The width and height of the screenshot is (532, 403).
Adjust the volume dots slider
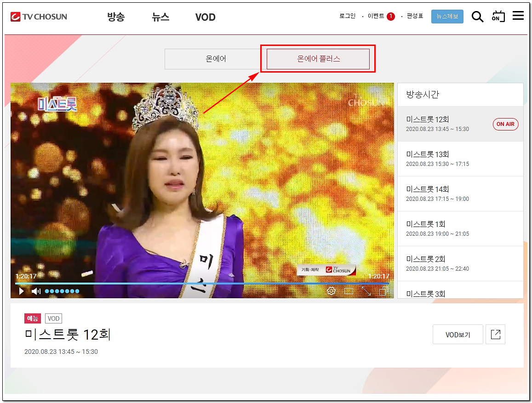[x=62, y=291]
